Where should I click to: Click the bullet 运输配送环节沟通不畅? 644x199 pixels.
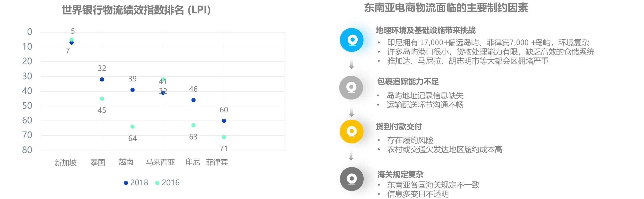[425, 105]
